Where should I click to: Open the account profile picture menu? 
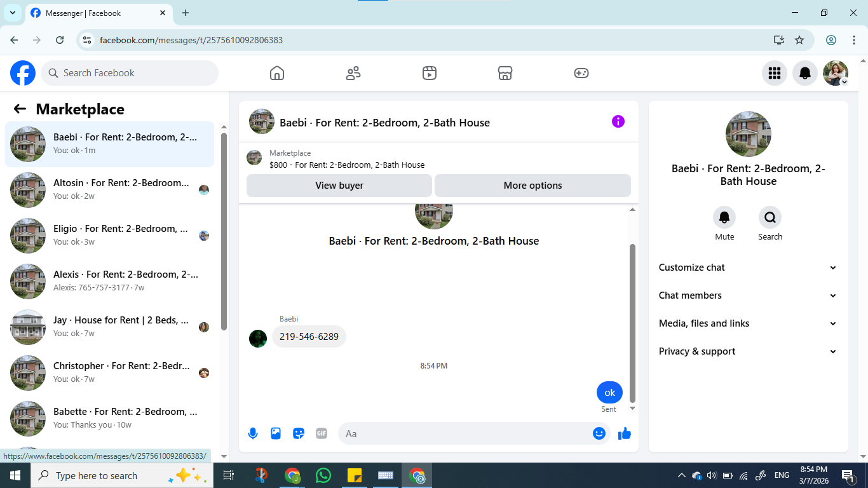click(836, 73)
